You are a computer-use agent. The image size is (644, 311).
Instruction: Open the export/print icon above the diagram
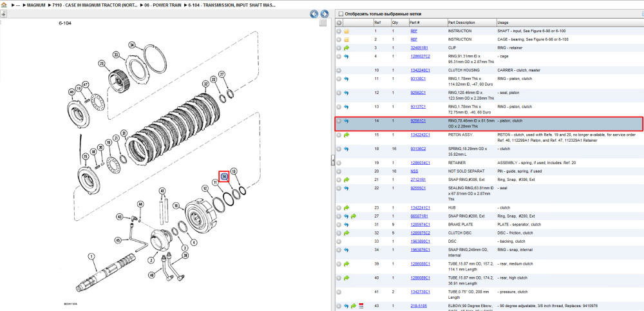pyautogui.click(x=3, y=14)
